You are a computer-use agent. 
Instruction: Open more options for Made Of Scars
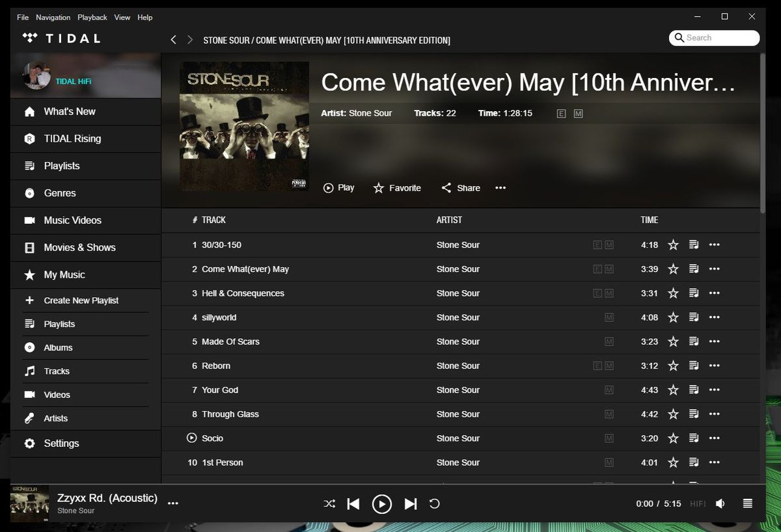click(x=715, y=341)
